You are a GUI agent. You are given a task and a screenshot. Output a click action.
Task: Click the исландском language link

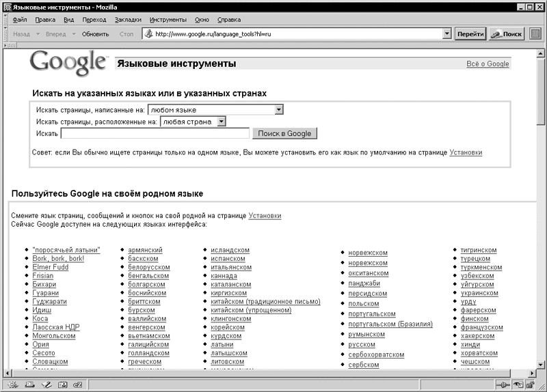230,250
